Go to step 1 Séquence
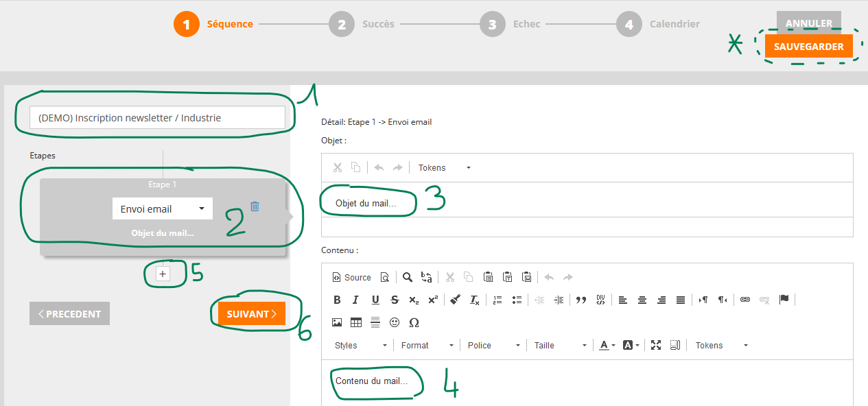 click(213, 24)
